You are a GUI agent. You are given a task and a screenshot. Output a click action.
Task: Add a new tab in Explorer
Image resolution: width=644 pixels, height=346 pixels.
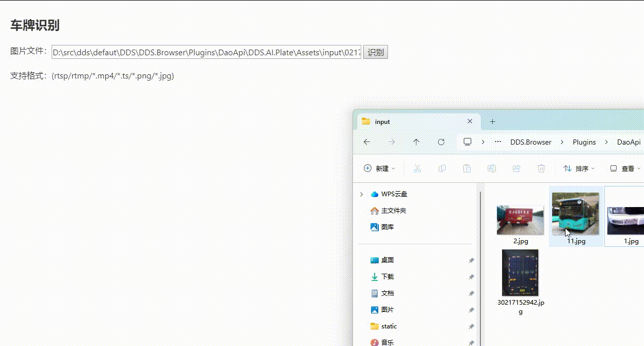pyautogui.click(x=492, y=121)
